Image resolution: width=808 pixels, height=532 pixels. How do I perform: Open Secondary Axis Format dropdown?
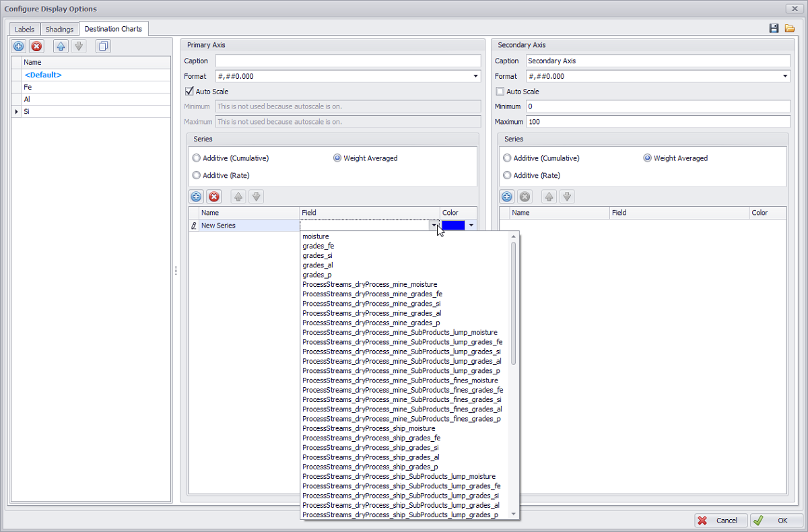pos(785,76)
